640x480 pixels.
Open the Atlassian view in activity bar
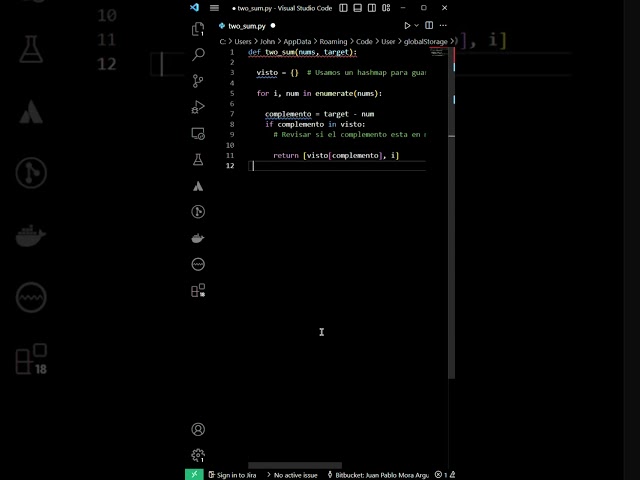click(x=198, y=186)
